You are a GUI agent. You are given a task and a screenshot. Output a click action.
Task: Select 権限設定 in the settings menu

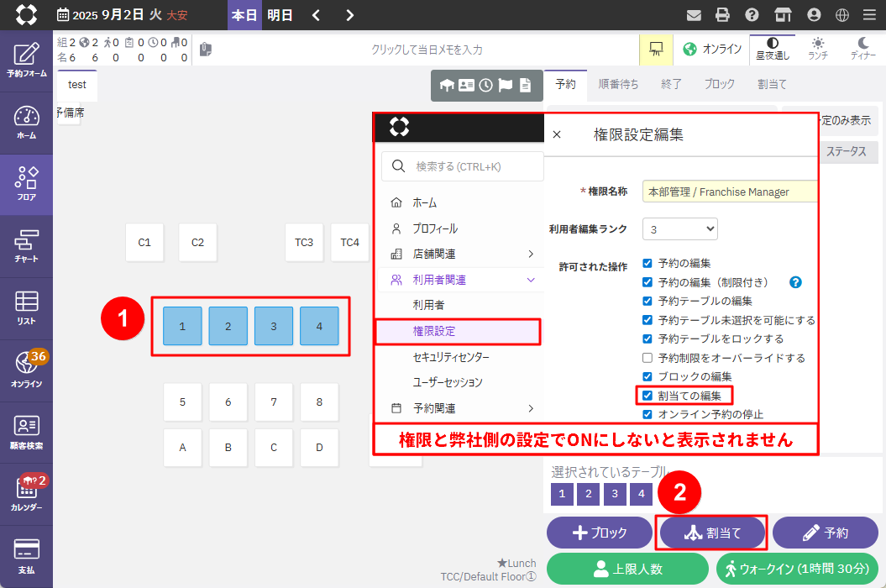458,332
